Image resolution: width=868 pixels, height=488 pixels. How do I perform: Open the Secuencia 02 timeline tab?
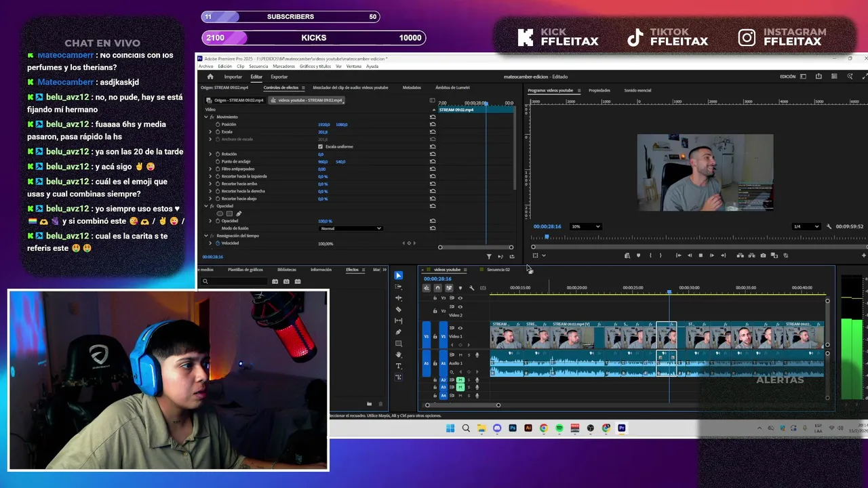(498, 270)
